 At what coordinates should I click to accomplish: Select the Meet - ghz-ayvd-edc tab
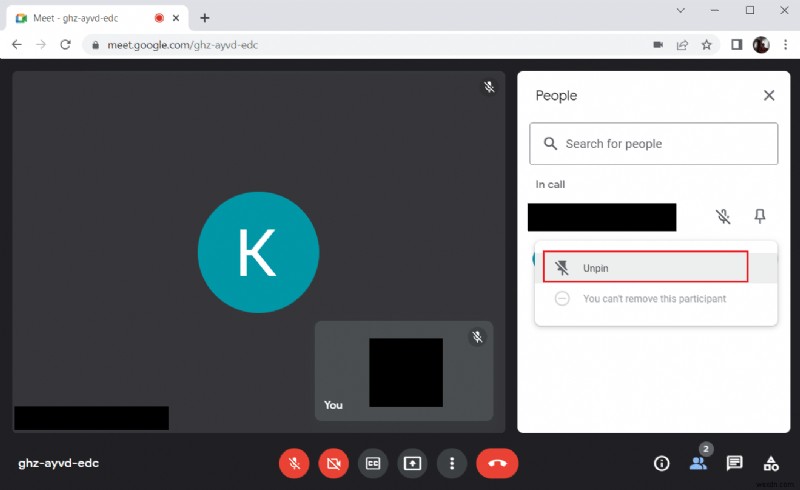pyautogui.click(x=97, y=18)
